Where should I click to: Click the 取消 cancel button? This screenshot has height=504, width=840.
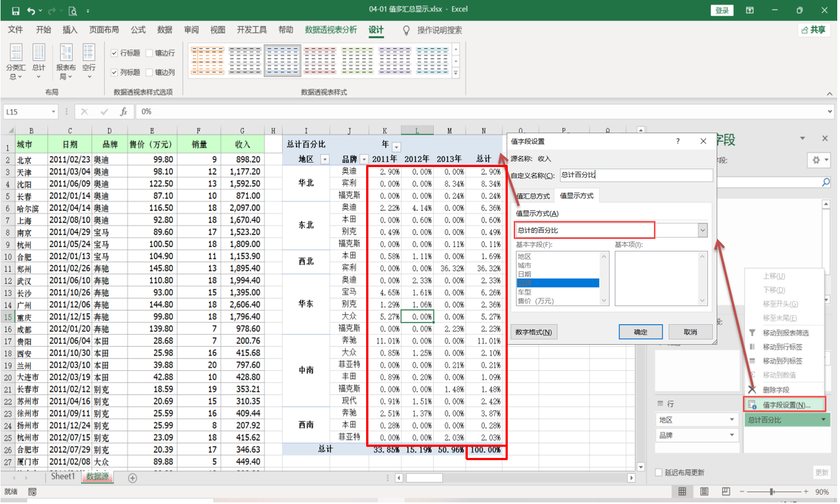tap(691, 332)
